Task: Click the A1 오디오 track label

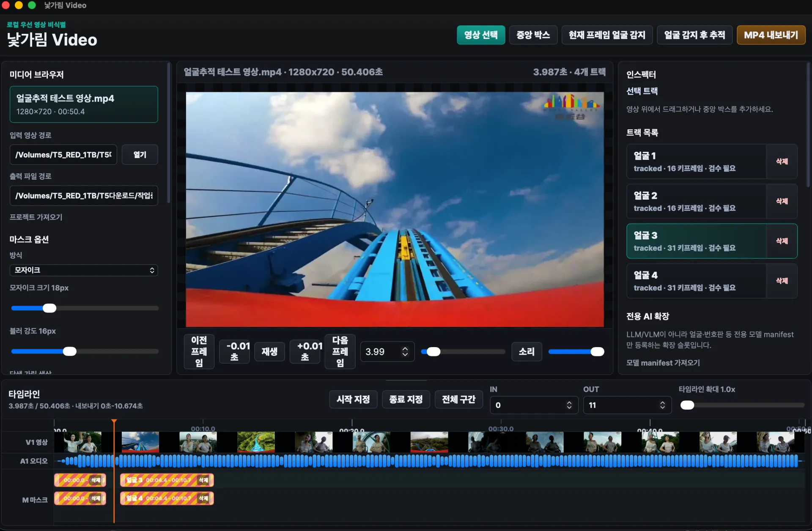Action: click(x=34, y=461)
